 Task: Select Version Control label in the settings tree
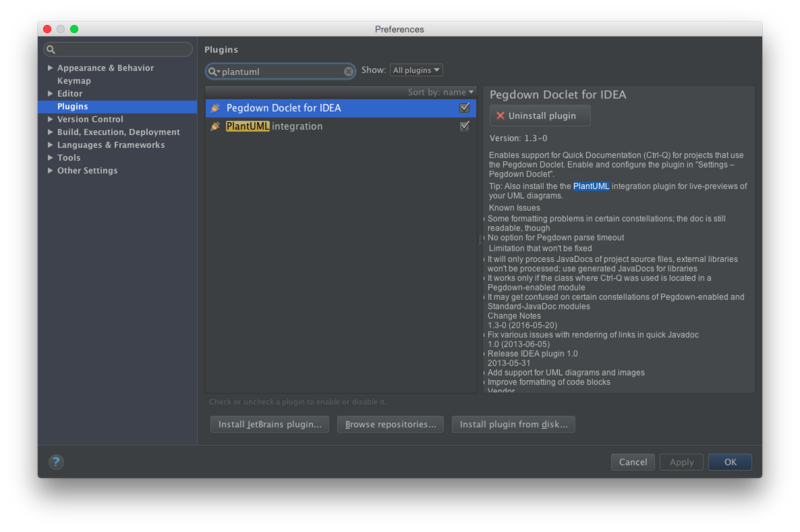pos(90,119)
